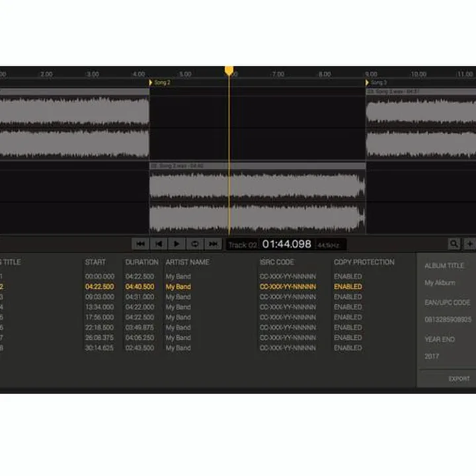Click the ARTIST NAME column header

point(187,262)
